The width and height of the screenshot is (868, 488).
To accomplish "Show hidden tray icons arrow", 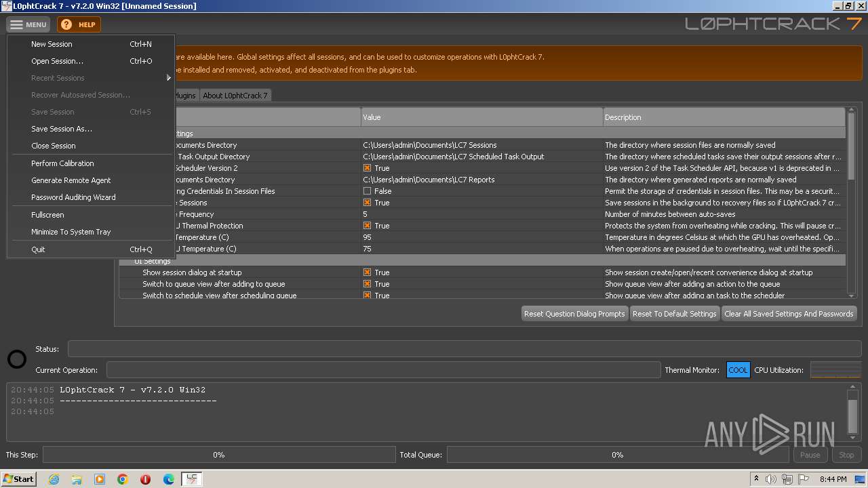I will pyautogui.click(x=756, y=479).
